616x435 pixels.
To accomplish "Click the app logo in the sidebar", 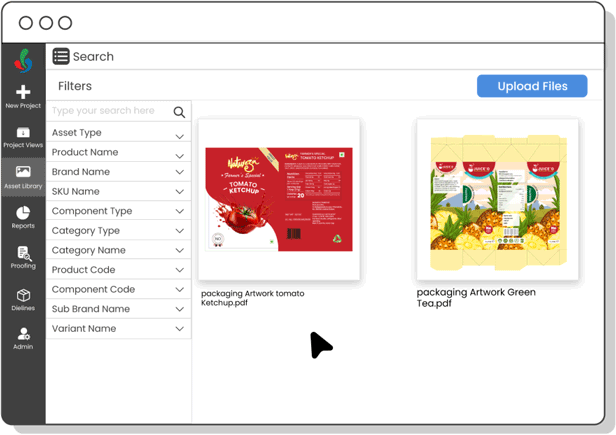I will coord(23,61).
